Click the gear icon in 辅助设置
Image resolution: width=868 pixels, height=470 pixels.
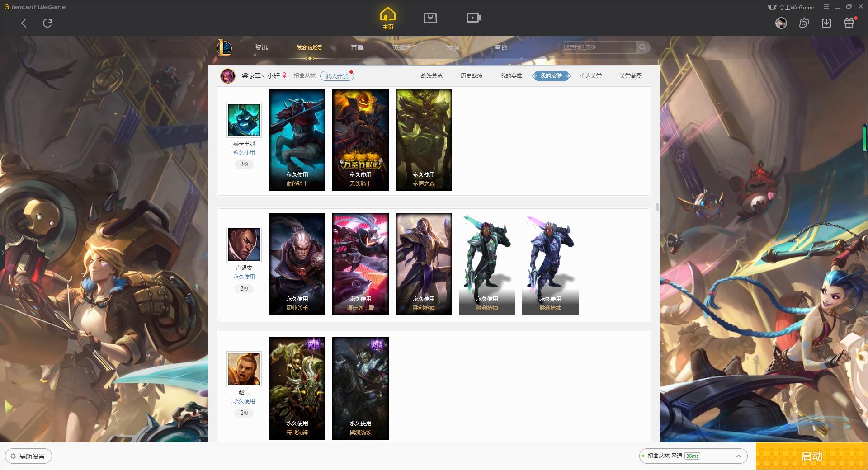14,456
